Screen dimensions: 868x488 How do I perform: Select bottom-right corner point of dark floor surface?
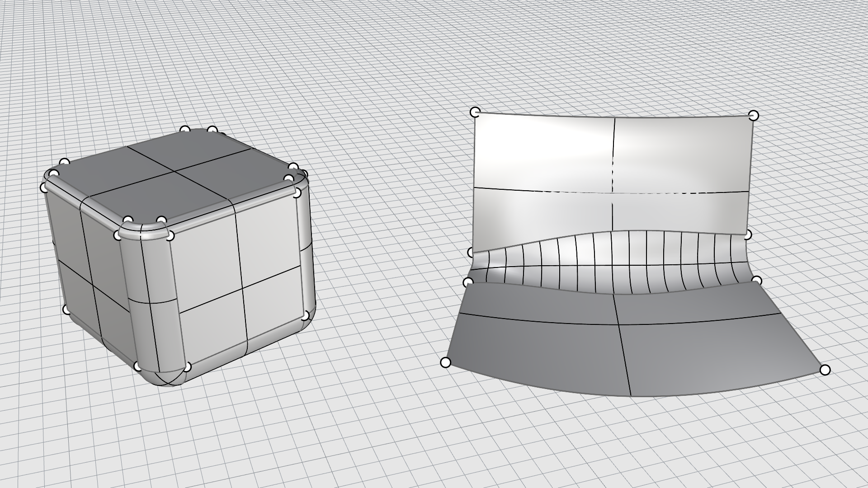click(825, 370)
